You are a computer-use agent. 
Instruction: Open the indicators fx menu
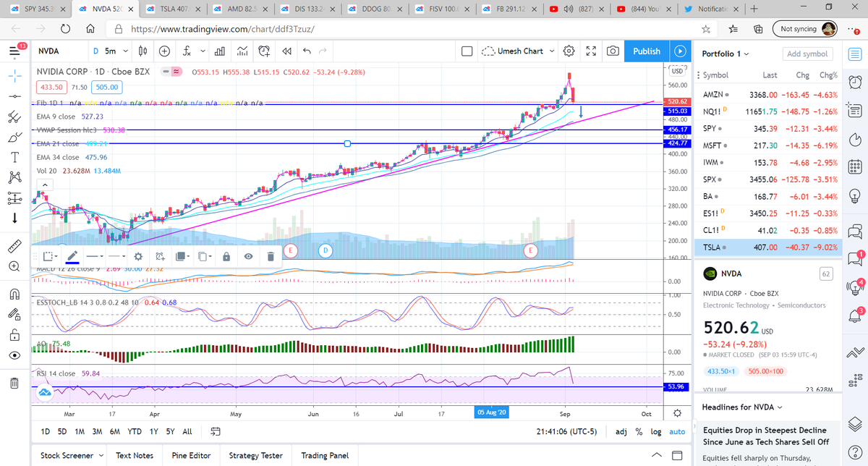tap(187, 51)
